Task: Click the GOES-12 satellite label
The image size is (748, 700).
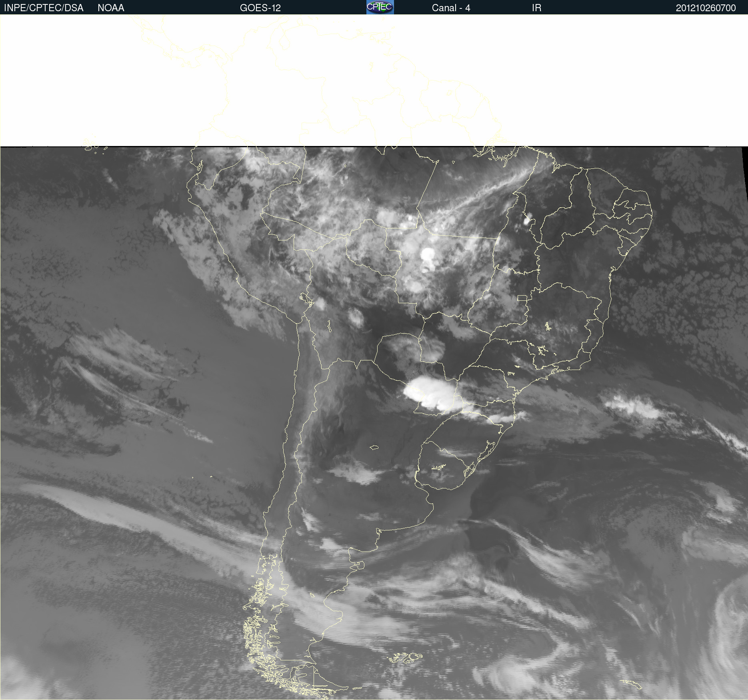Action: coord(260,8)
